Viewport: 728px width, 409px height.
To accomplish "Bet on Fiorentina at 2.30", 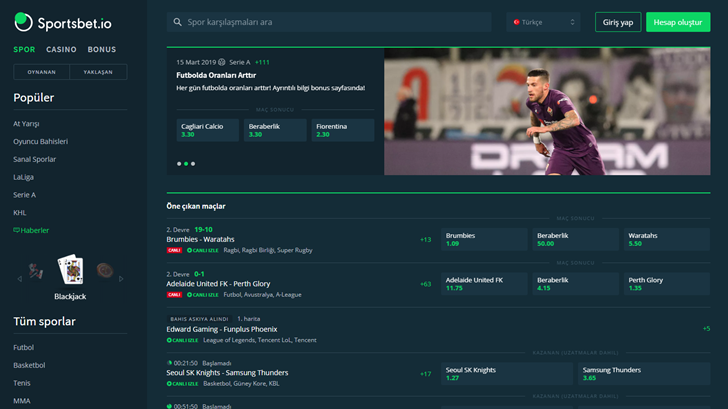I will coord(343,130).
